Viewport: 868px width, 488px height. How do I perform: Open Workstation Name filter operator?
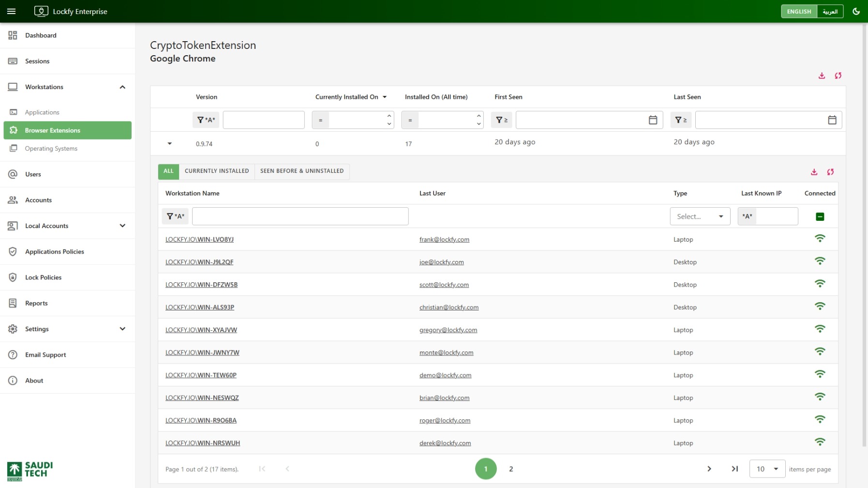(175, 216)
